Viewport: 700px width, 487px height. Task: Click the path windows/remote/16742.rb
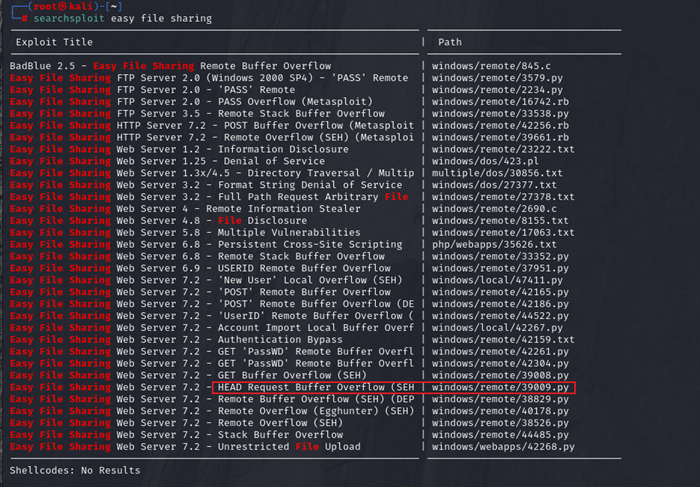tap(500, 102)
